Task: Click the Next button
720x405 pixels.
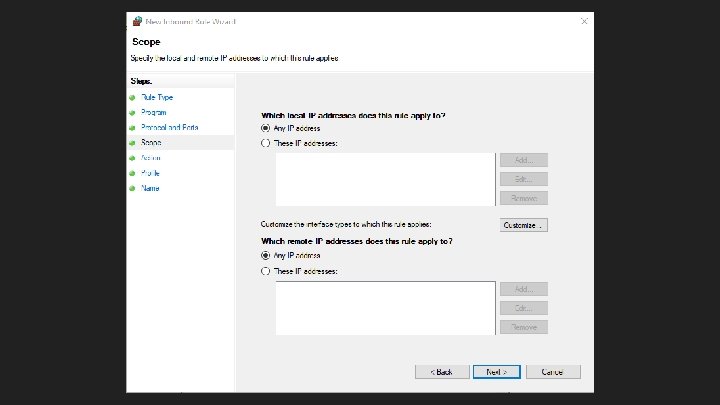Action: coord(496,371)
